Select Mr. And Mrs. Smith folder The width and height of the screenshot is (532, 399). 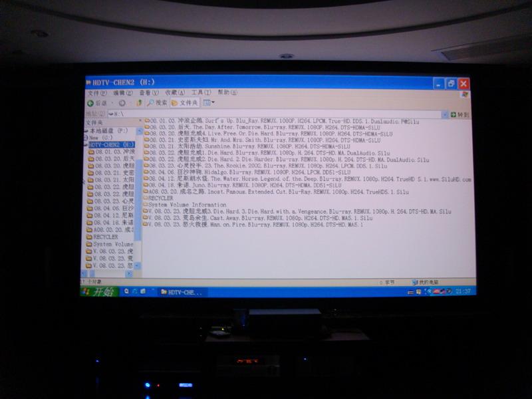click(x=262, y=140)
